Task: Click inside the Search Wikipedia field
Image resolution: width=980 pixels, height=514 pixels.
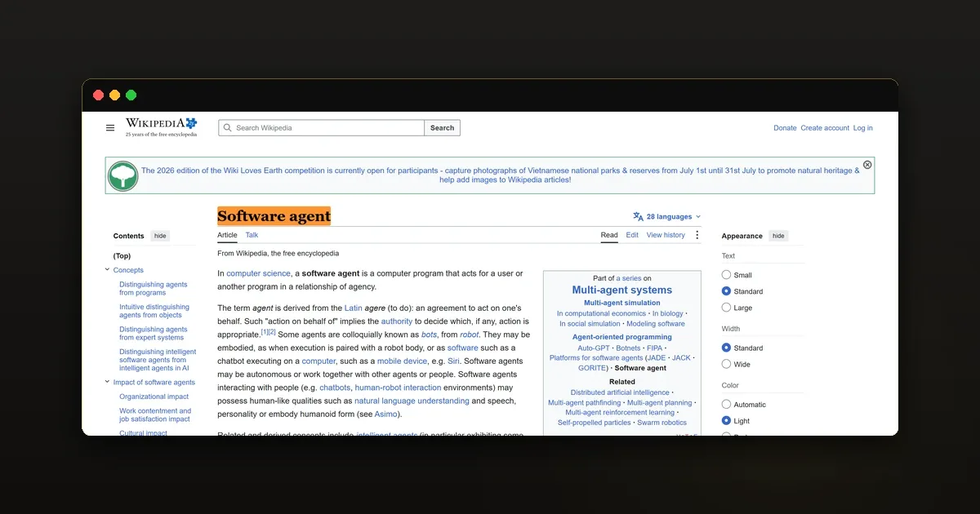Action: [x=321, y=128]
